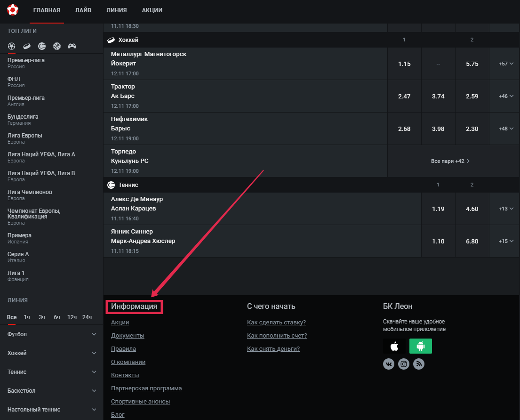520x420 pixels.
Task: Open esports via the gamepad icon
Action: click(x=72, y=46)
